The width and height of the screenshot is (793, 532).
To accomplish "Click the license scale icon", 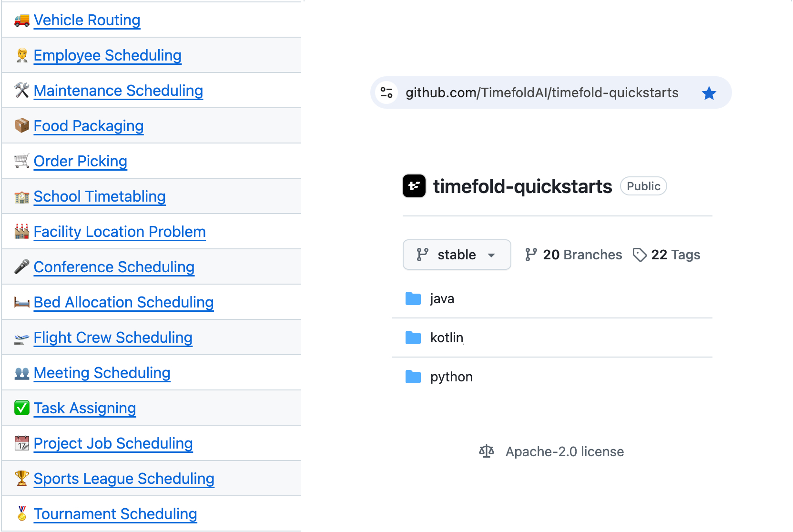I will [x=486, y=451].
